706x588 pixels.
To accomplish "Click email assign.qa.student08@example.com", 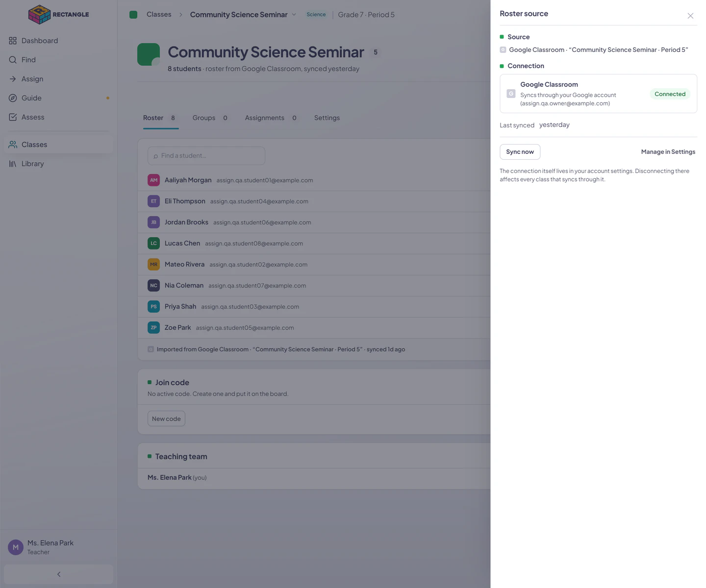I will [254, 244].
